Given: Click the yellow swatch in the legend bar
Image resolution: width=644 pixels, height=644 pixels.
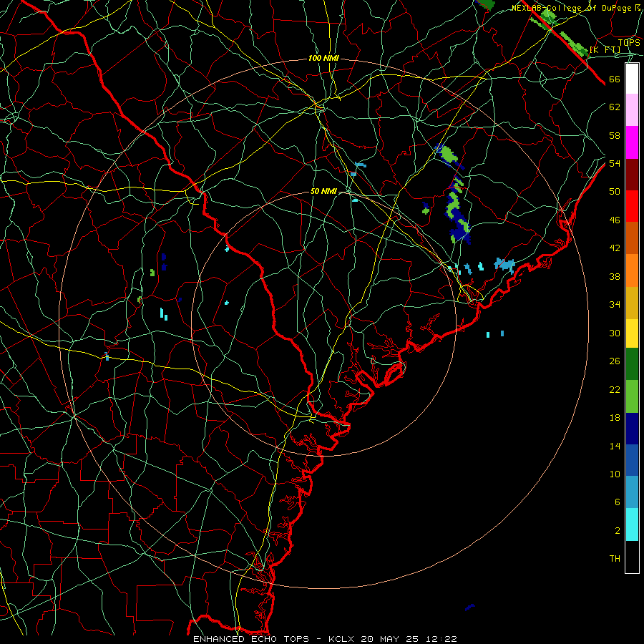Looking at the screenshot, I should (632, 333).
